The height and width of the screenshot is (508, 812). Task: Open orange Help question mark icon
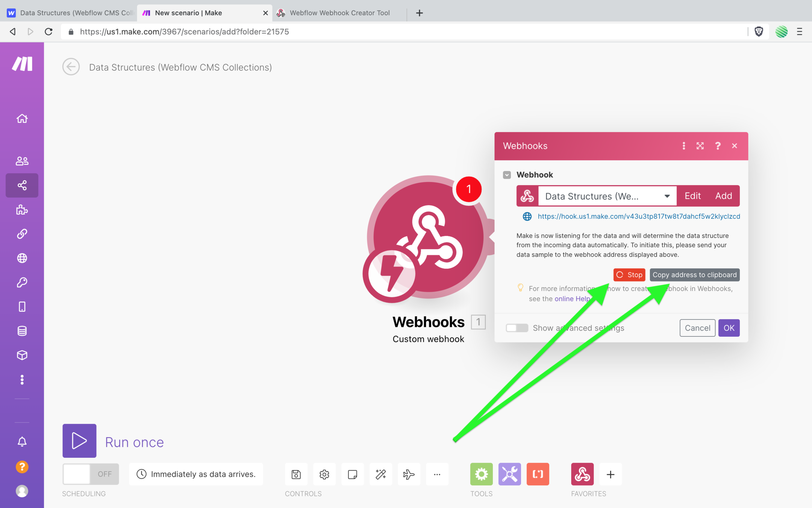coord(22,467)
